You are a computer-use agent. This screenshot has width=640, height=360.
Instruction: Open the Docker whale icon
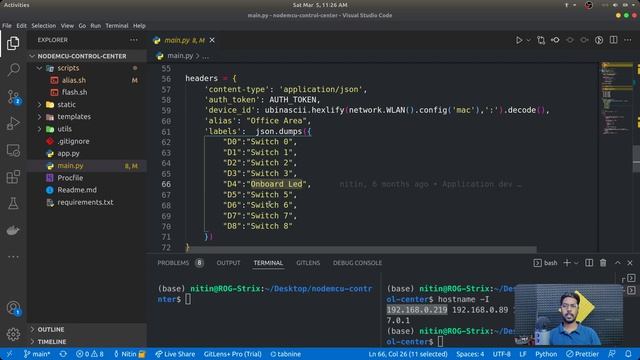tap(13, 230)
